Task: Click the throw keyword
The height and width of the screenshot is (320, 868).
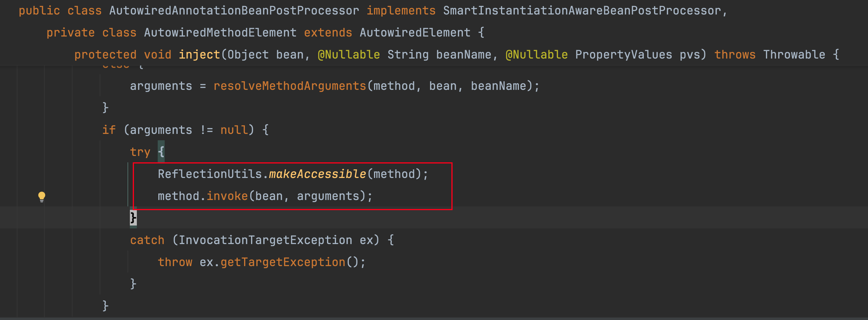Action: 175,262
